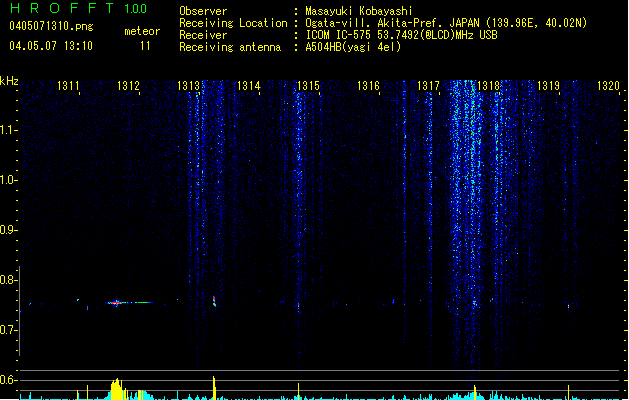Click the tall yellow power peak below 1312
629x400 pixels.
(117, 389)
